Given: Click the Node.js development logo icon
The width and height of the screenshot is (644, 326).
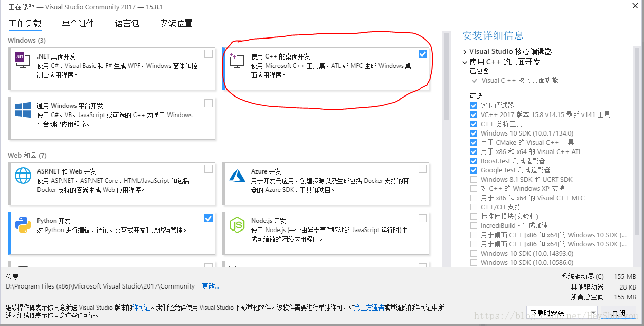Looking at the screenshot, I should coord(237,225).
